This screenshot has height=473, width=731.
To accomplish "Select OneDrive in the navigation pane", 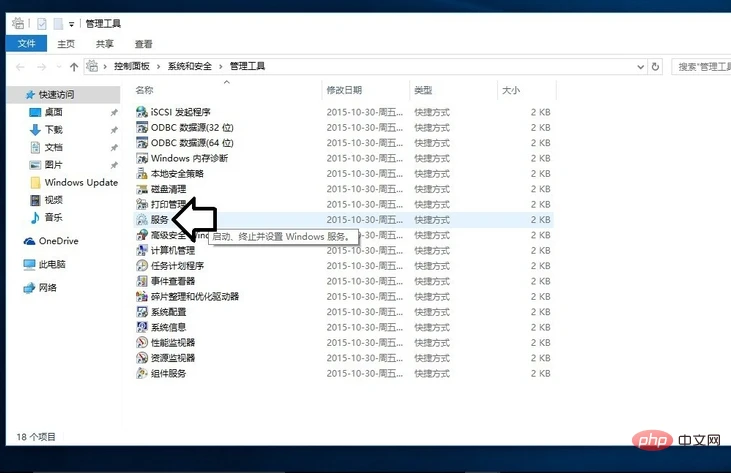I will pyautogui.click(x=58, y=241).
